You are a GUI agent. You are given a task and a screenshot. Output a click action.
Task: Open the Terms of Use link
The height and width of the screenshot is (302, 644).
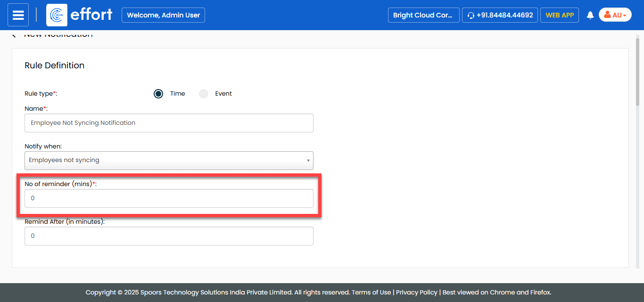pos(372,292)
